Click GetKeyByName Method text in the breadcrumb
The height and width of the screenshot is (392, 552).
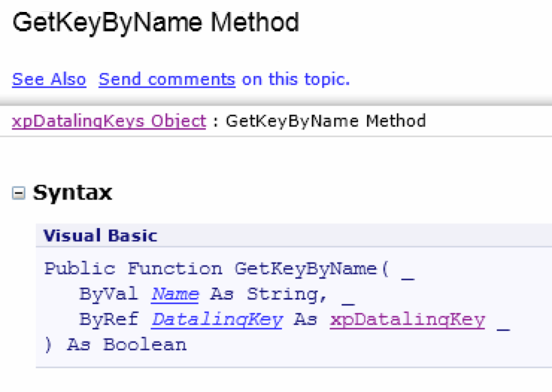325,121
